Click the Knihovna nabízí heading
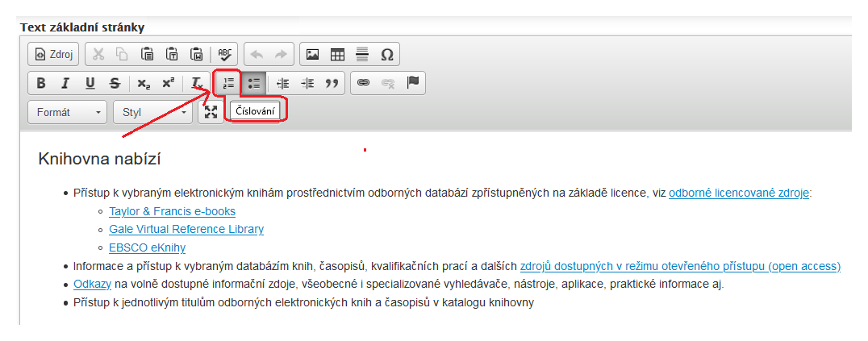Viewport: 868px width, 341px height. coord(100,160)
